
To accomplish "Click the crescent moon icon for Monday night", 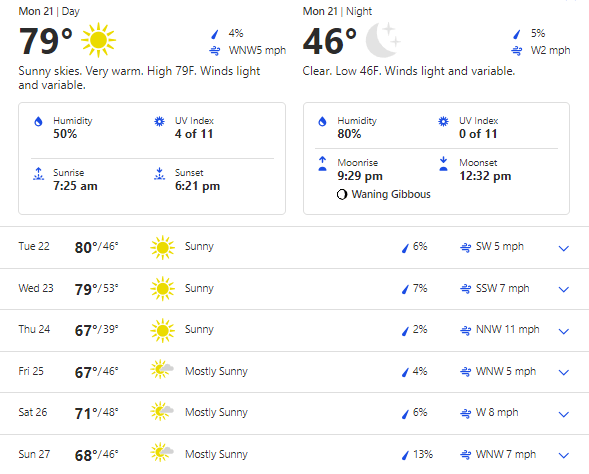I will pos(383,40).
